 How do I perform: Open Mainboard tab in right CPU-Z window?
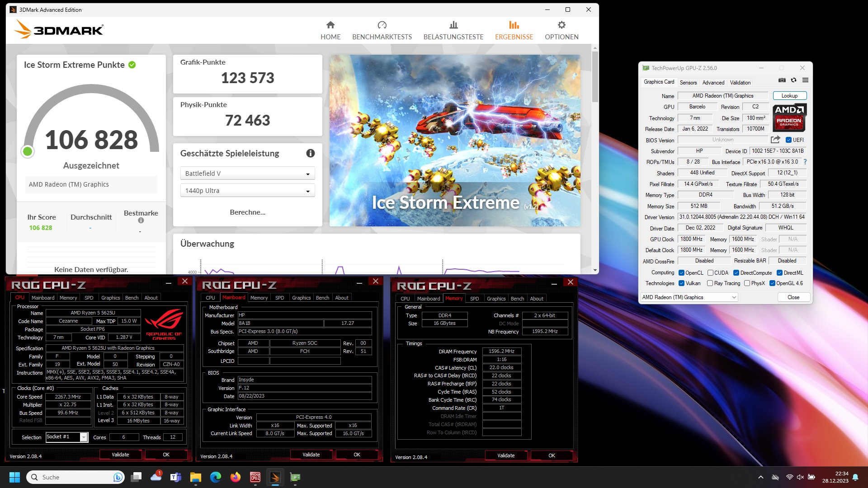429,299
